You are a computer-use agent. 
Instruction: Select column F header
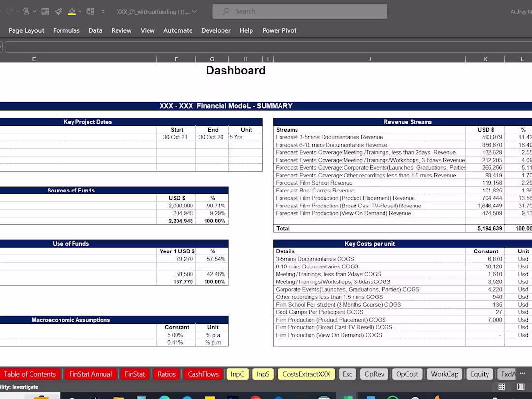176,59
